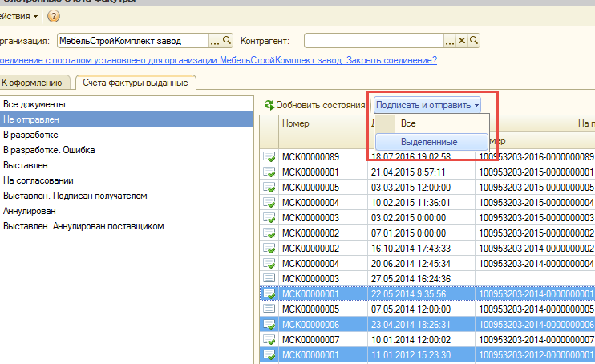Click document icon of row dated 03.03.2015
595x364 pixels.
269,188
